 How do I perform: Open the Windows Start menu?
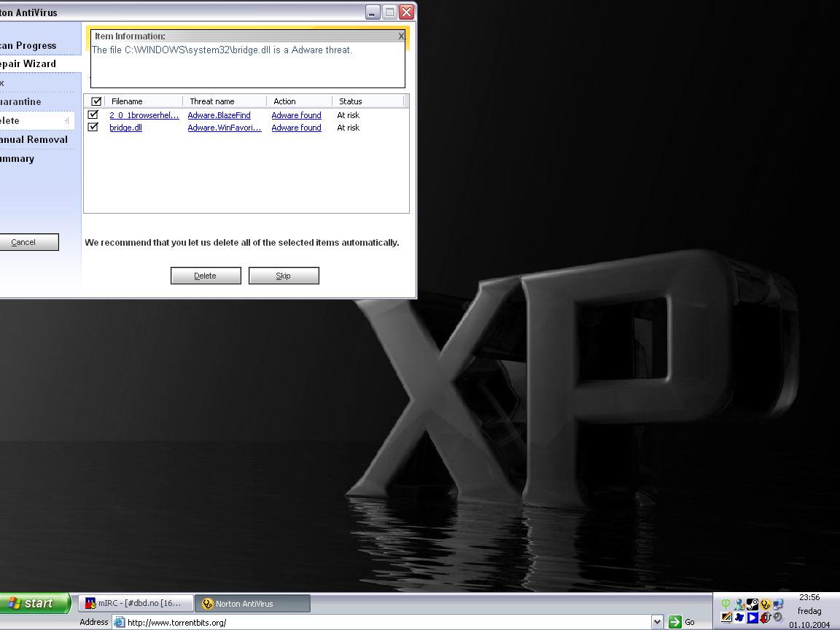34,603
